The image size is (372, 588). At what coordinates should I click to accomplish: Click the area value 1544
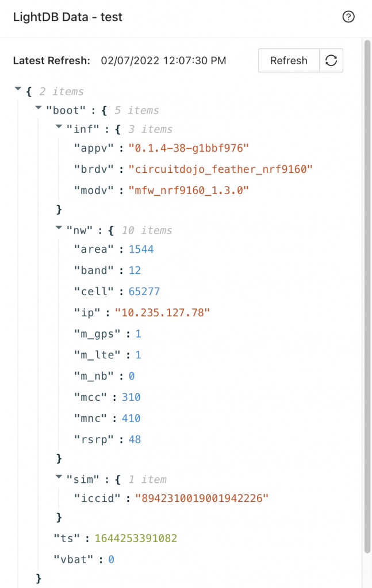pyautogui.click(x=141, y=249)
